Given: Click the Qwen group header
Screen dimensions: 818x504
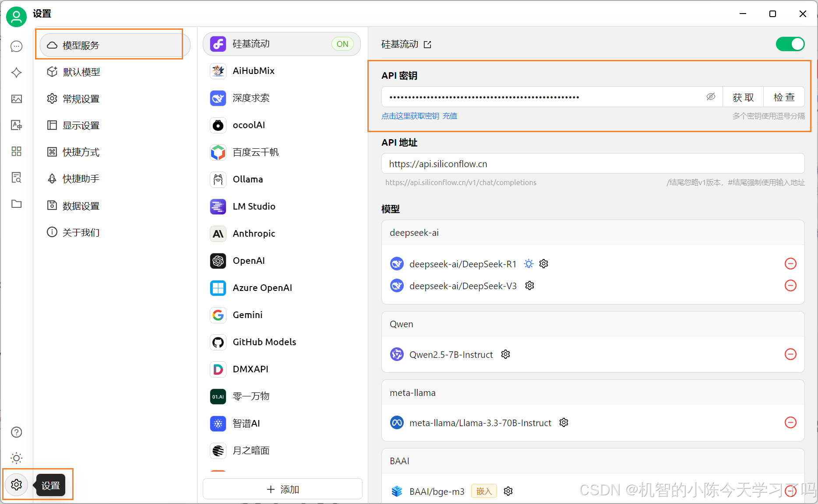Looking at the screenshot, I should coord(593,324).
